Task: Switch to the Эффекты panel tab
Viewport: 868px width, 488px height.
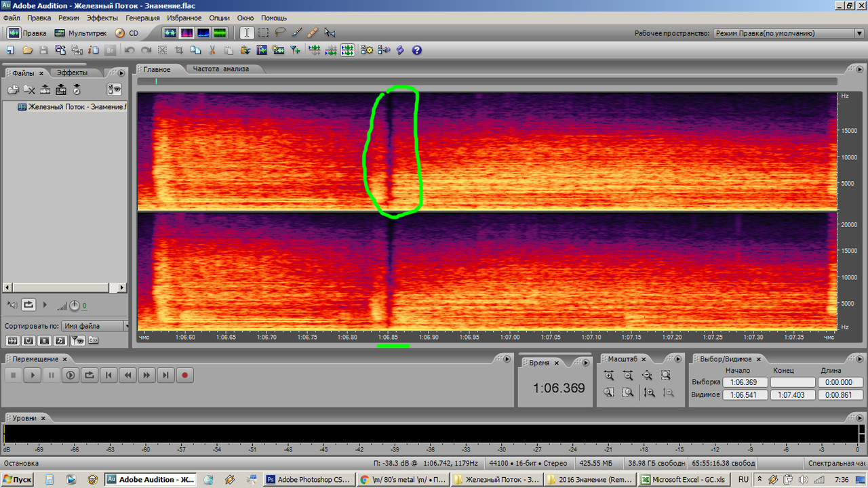Action: coord(72,73)
